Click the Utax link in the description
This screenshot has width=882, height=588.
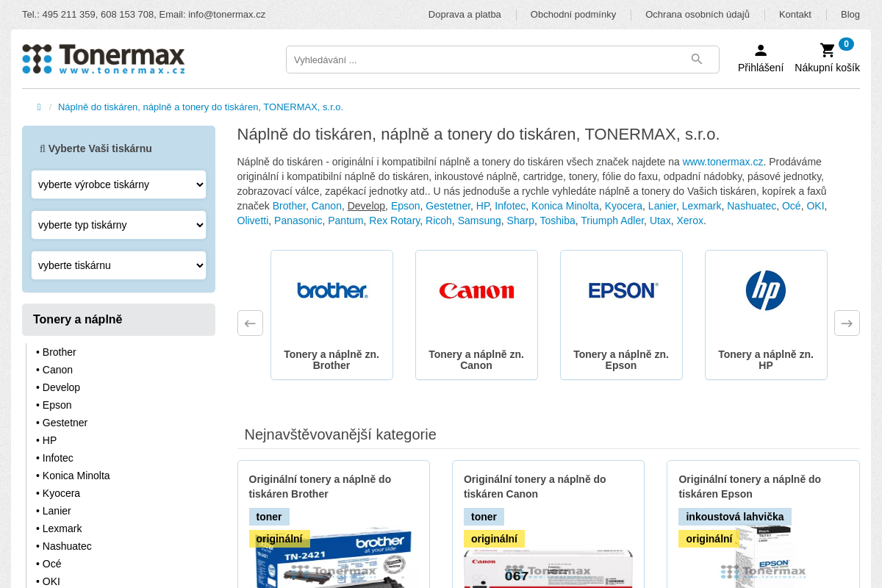coord(660,220)
